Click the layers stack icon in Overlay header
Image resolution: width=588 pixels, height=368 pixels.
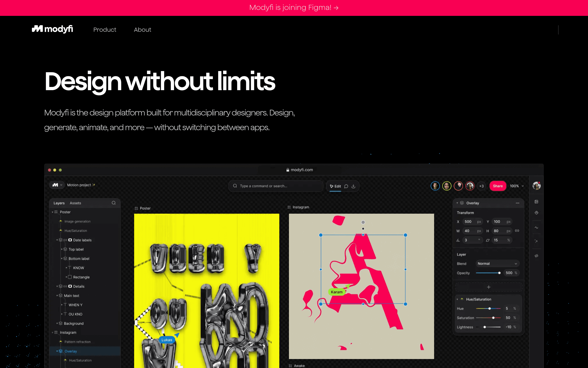462,203
